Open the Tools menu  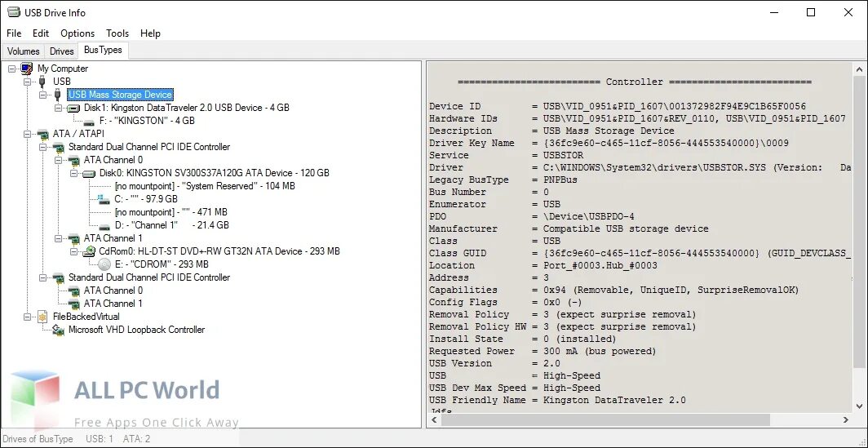click(117, 33)
